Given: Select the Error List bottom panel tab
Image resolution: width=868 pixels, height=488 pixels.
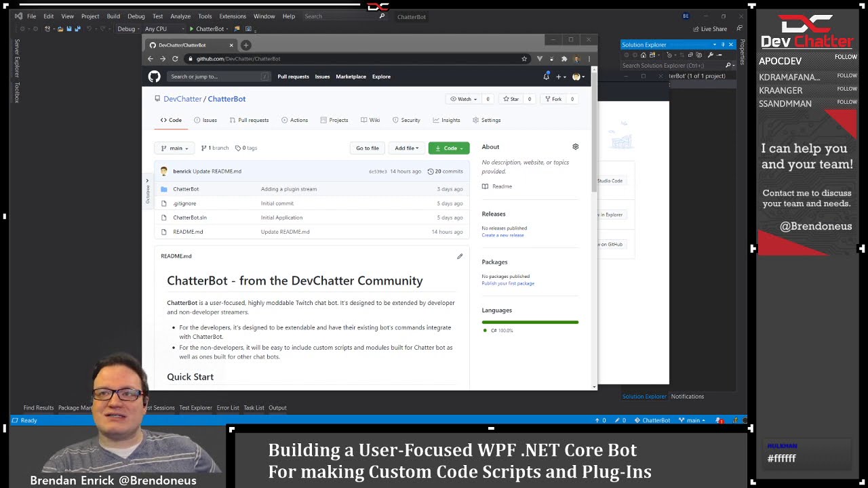Looking at the screenshot, I should coord(228,408).
